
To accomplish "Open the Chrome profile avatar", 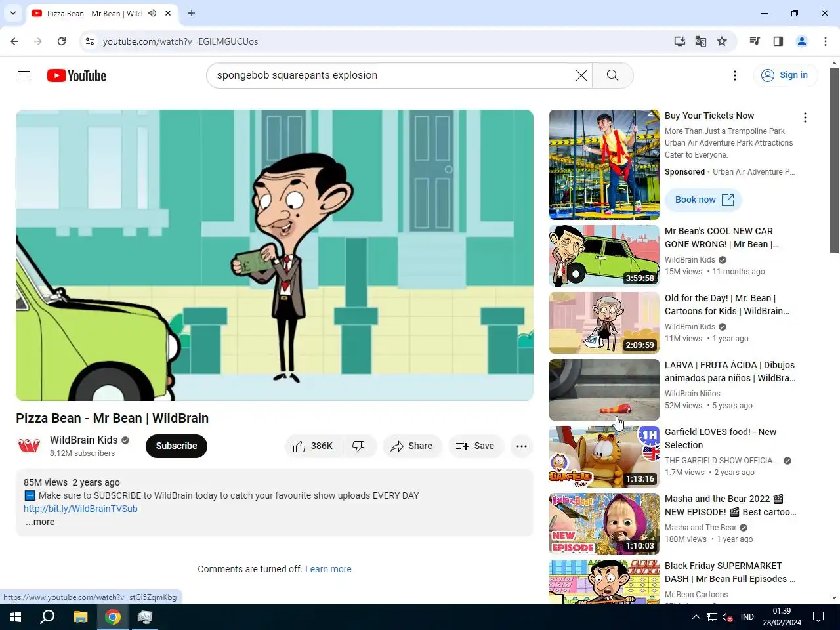I will pos(802,41).
